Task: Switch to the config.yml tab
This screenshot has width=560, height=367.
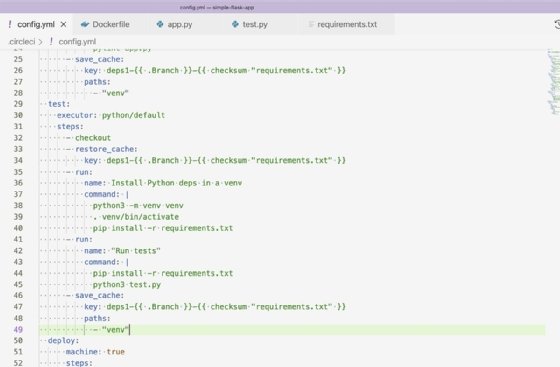Action: [x=36, y=24]
